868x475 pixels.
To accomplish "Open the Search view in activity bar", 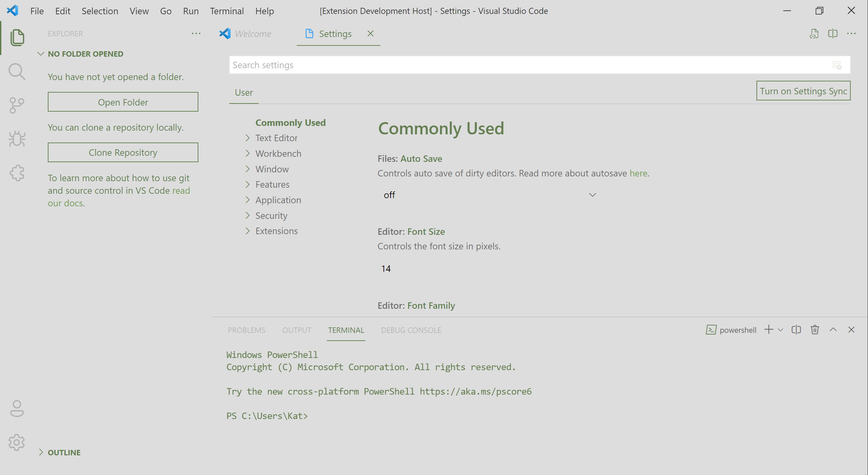I will (x=17, y=72).
